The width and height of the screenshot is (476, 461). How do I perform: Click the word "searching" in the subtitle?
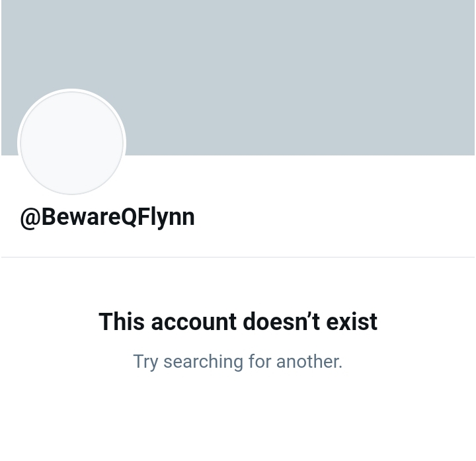tap(203, 362)
